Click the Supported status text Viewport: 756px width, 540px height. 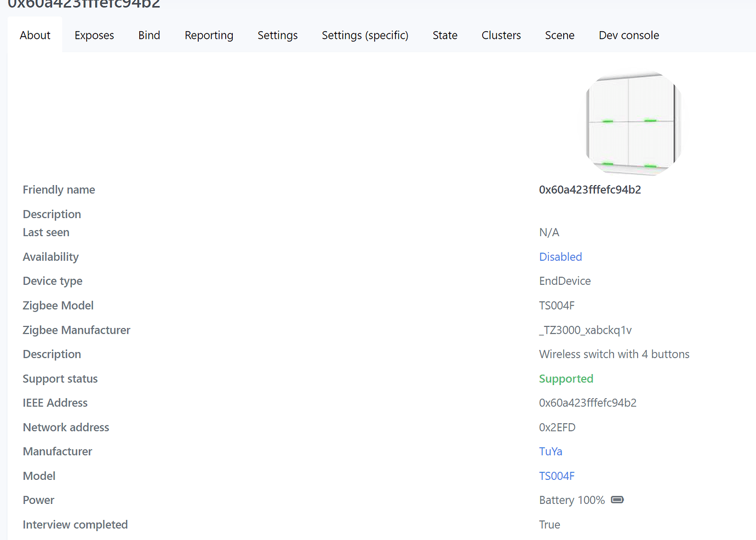coord(566,378)
